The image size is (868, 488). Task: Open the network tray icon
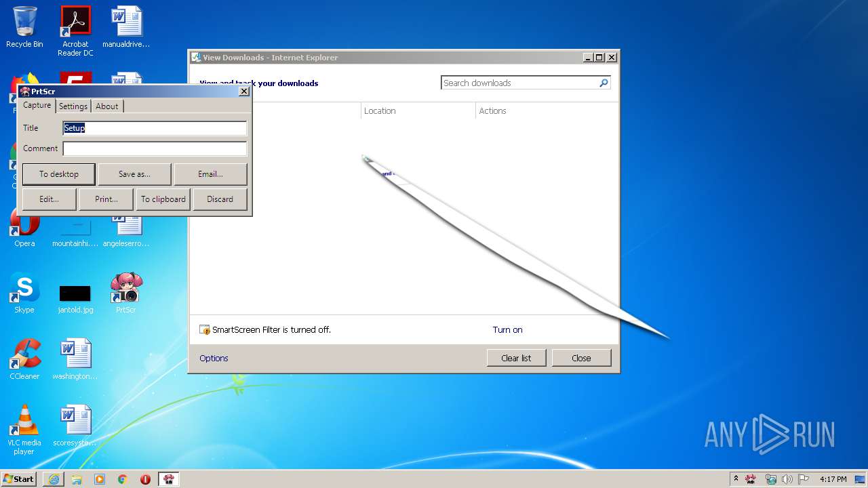[770, 479]
